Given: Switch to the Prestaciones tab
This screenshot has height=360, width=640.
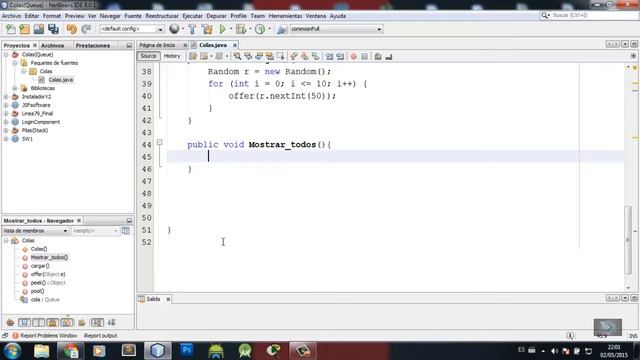Looking at the screenshot, I should pos(93,45).
